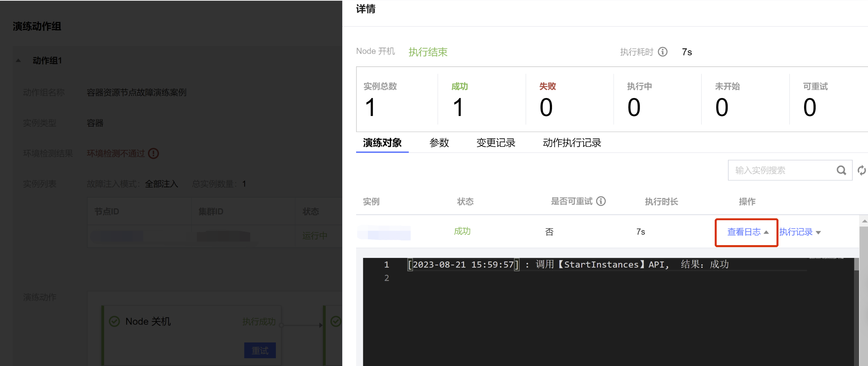Click the 运行中 status in the node table

[315, 236]
